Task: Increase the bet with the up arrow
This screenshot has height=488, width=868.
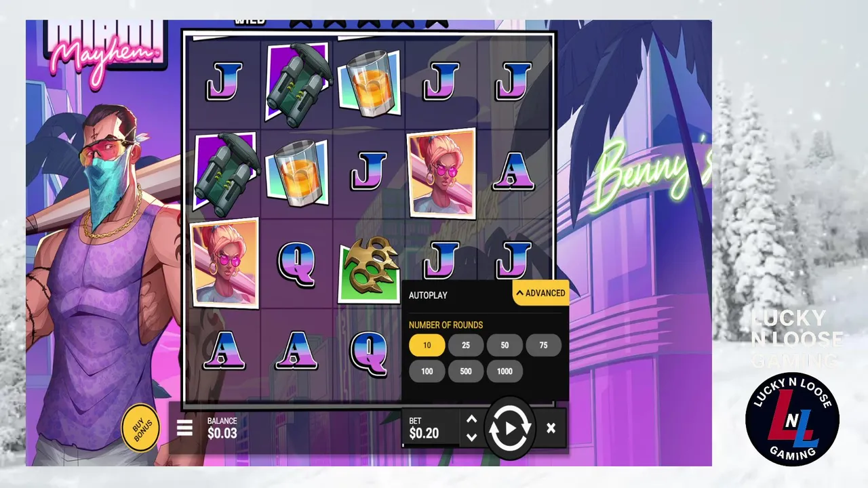Action: click(472, 420)
